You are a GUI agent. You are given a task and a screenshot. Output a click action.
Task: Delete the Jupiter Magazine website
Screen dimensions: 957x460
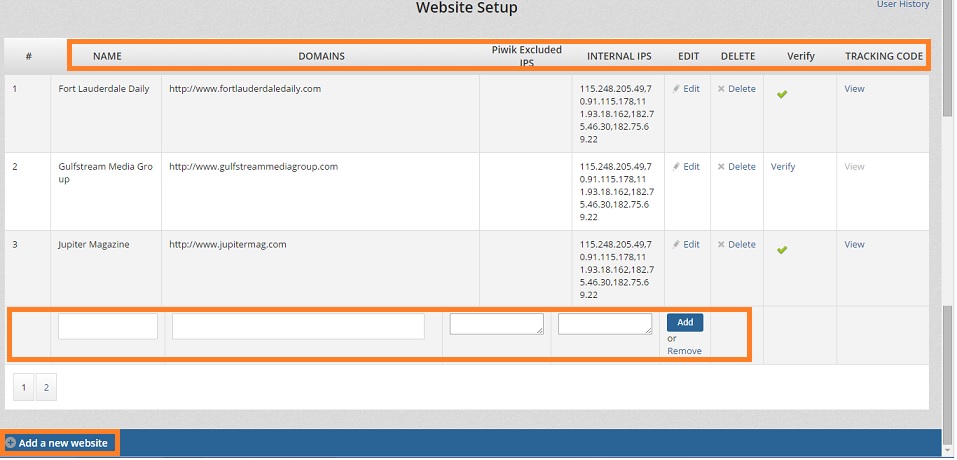tap(737, 245)
